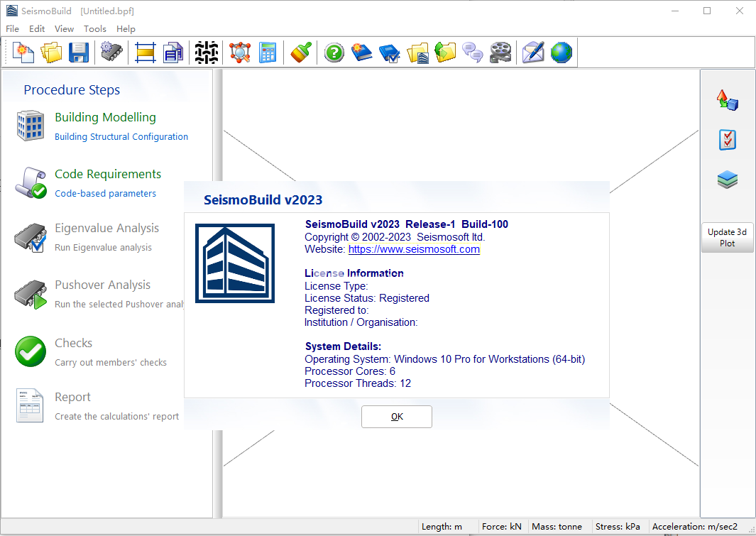
Task: Click the folder with building icon
Action: 417,53
